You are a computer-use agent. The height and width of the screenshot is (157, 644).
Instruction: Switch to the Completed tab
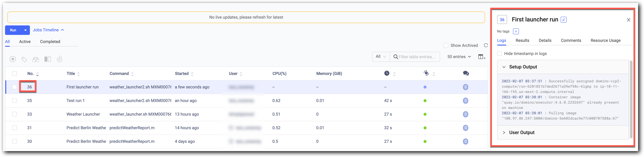[x=50, y=42]
